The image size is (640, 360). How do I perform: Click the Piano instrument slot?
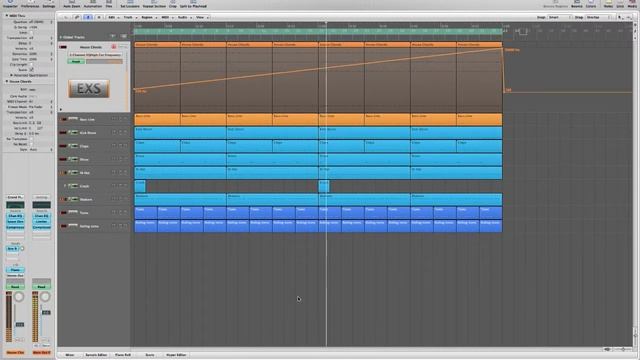pyautogui.click(x=15, y=270)
